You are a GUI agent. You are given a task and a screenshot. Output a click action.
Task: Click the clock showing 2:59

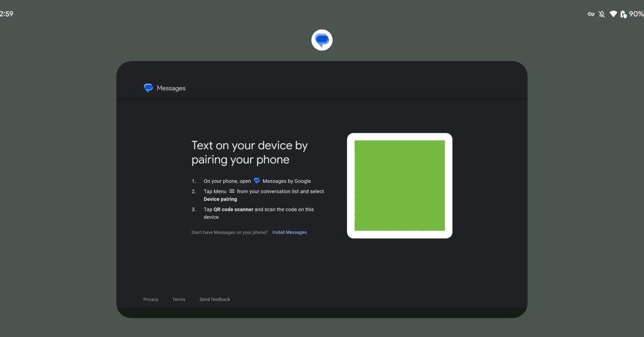coord(5,13)
